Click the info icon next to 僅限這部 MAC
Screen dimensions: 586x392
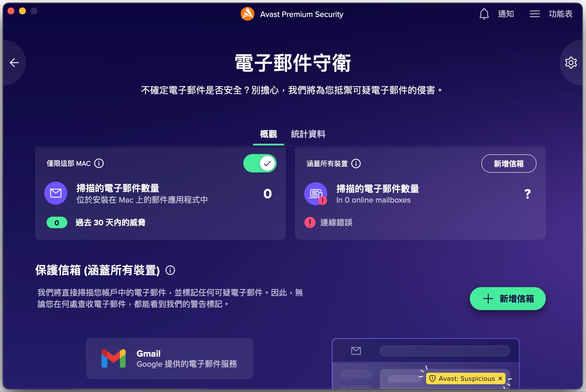(99, 163)
